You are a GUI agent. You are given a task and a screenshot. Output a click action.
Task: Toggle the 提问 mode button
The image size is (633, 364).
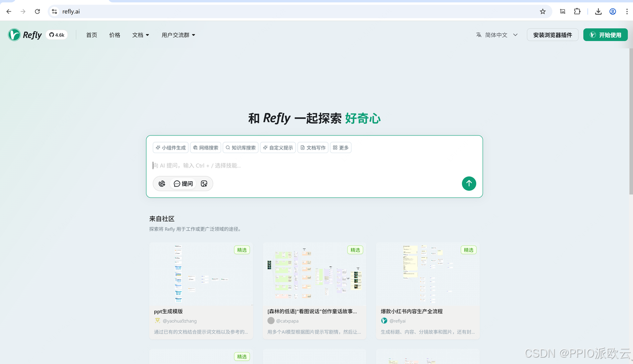point(183,184)
